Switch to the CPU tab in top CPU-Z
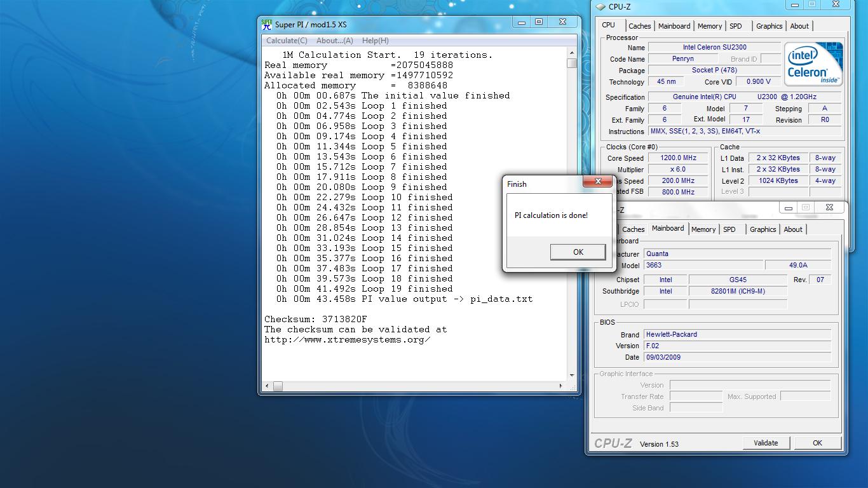Viewport: 868px width, 488px height. click(x=608, y=25)
